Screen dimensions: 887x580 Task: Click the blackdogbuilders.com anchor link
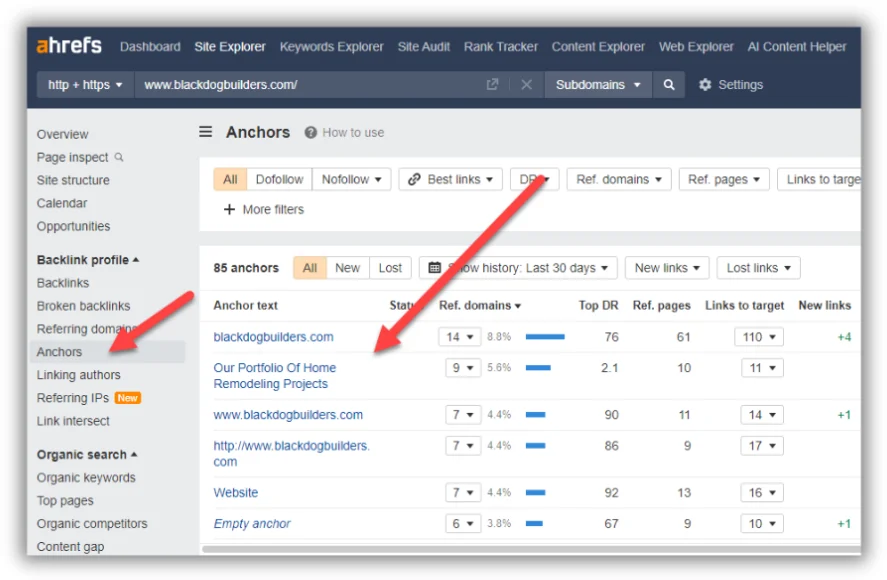click(x=273, y=337)
